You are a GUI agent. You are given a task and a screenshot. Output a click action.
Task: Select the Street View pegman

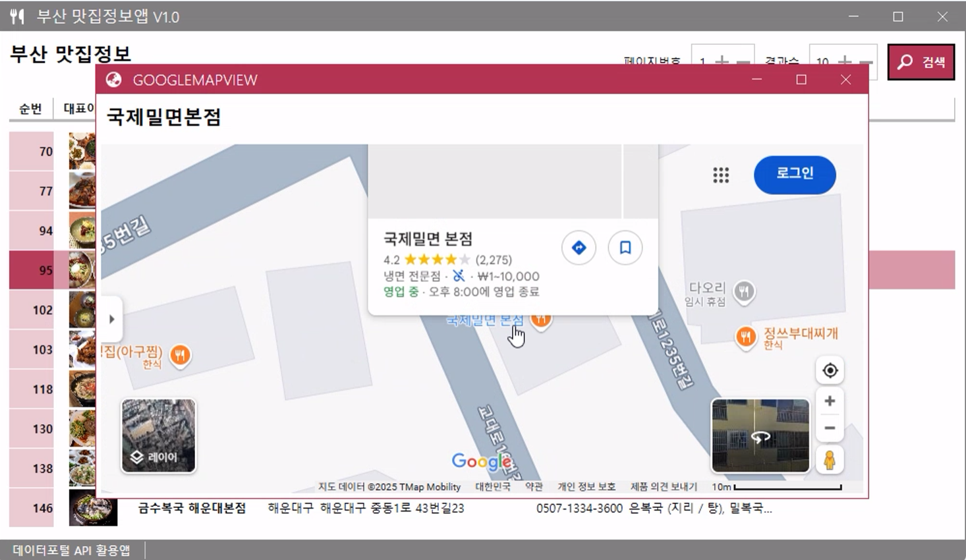tap(830, 459)
